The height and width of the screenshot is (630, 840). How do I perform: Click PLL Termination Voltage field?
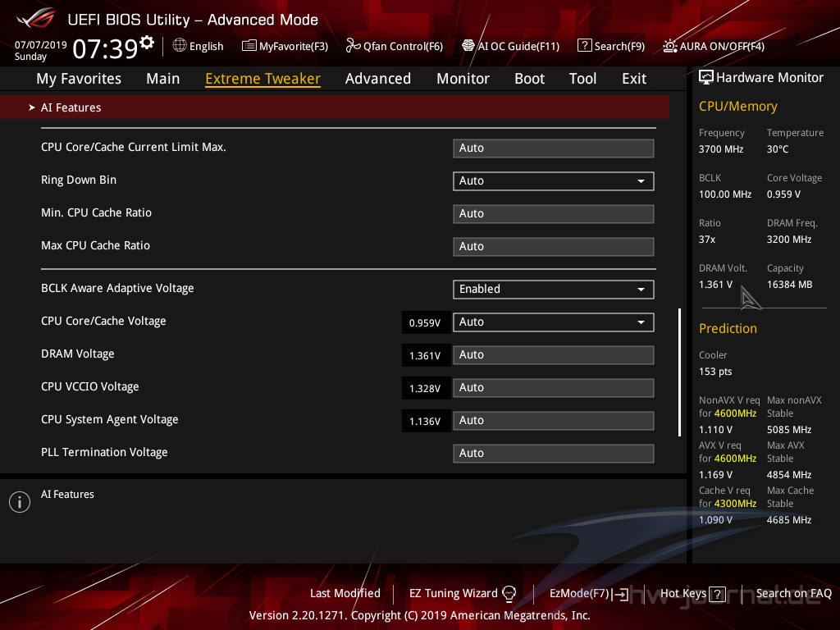554,453
